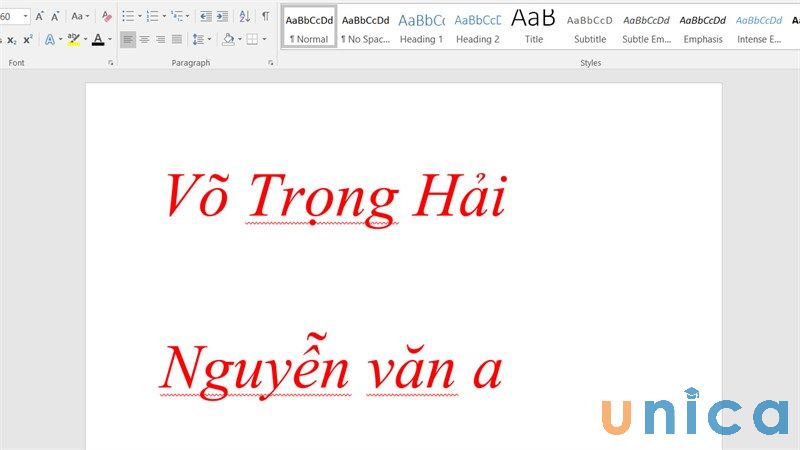The width and height of the screenshot is (800, 450).
Task: Open the Change Case Aa menu
Action: point(80,16)
